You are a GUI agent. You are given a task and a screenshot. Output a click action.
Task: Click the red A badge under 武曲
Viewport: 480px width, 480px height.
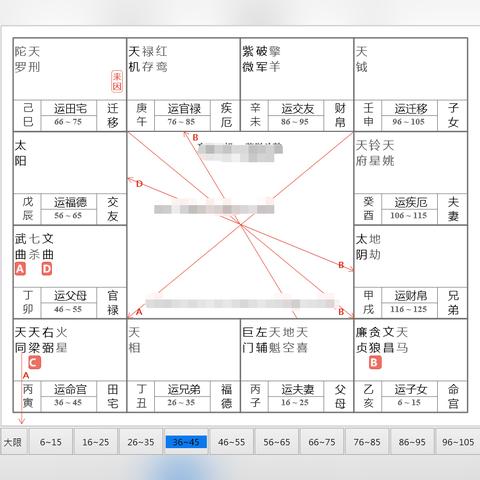[20, 269]
